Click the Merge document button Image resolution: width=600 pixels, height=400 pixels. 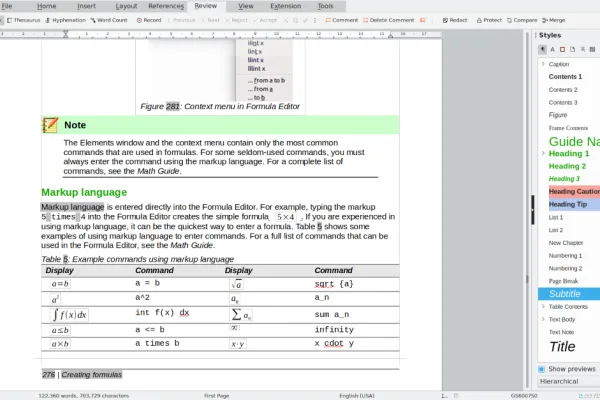click(x=554, y=20)
